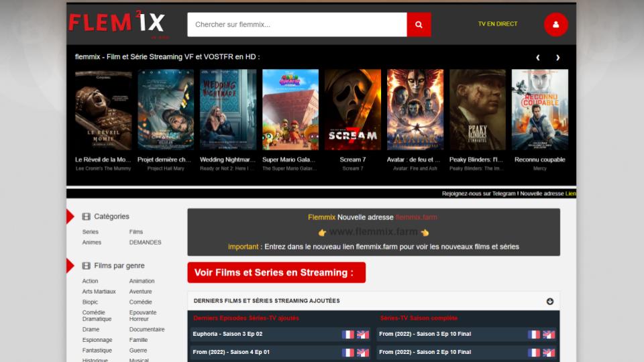Click the next carousel arrow

557,58
